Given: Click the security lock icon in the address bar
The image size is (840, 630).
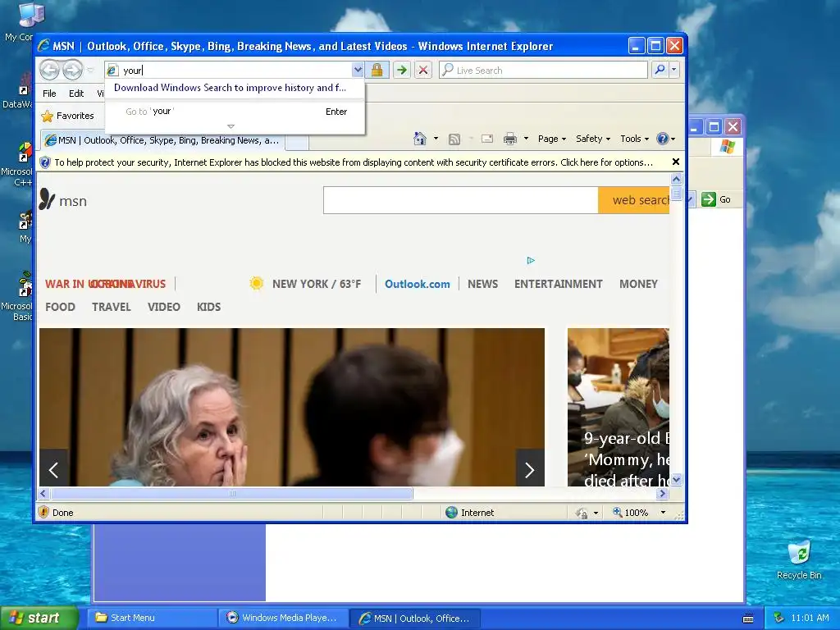Looking at the screenshot, I should (377, 71).
